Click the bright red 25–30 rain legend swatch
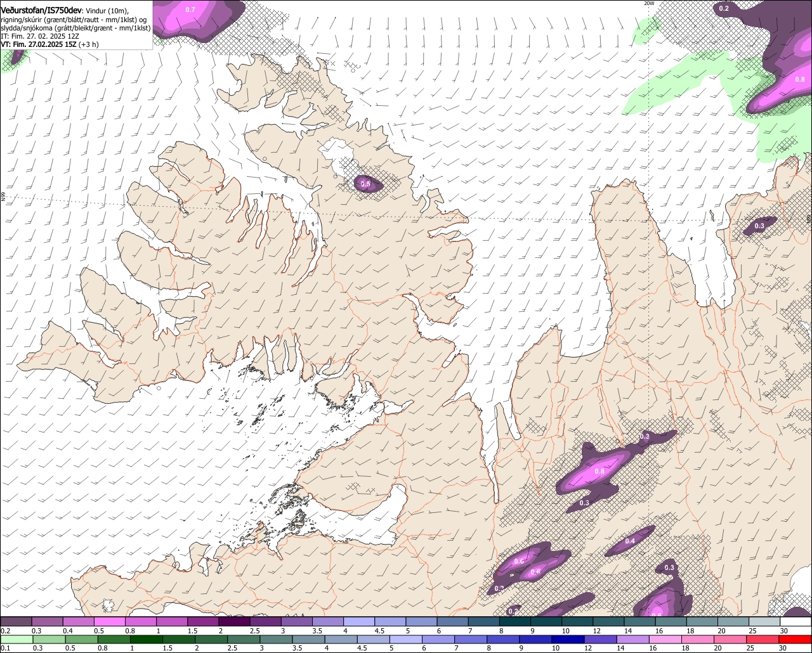 (764, 639)
